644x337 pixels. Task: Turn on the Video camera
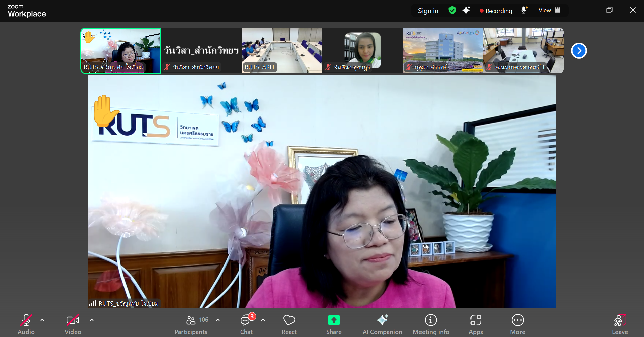click(73, 321)
